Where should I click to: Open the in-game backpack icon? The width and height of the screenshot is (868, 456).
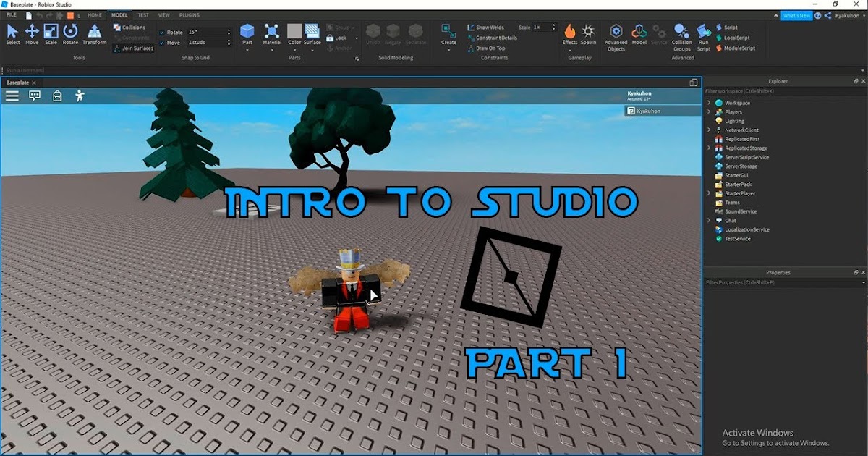[57, 96]
